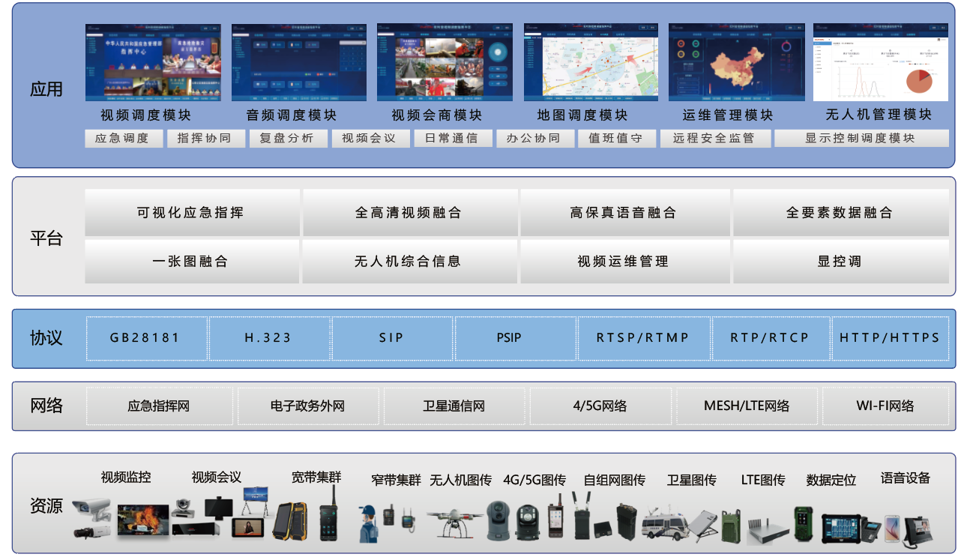964x560 pixels.
Task: Choose the GB28181 protocol box
Action: pos(147,338)
